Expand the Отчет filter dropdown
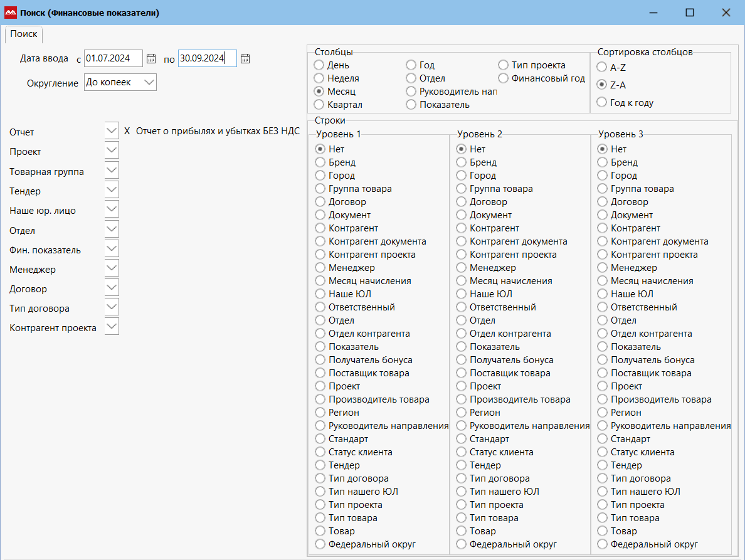Image resolution: width=745 pixels, height=560 pixels. coord(112,130)
